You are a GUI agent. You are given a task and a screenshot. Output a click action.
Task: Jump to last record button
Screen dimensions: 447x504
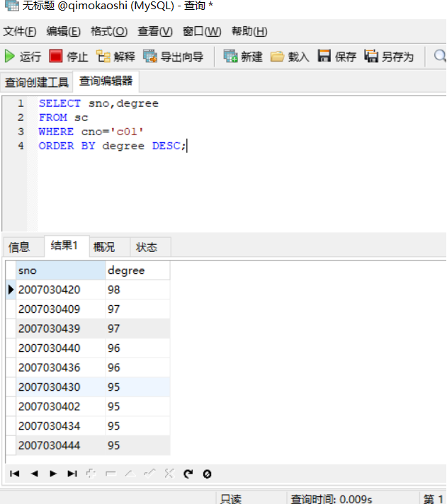(x=72, y=474)
